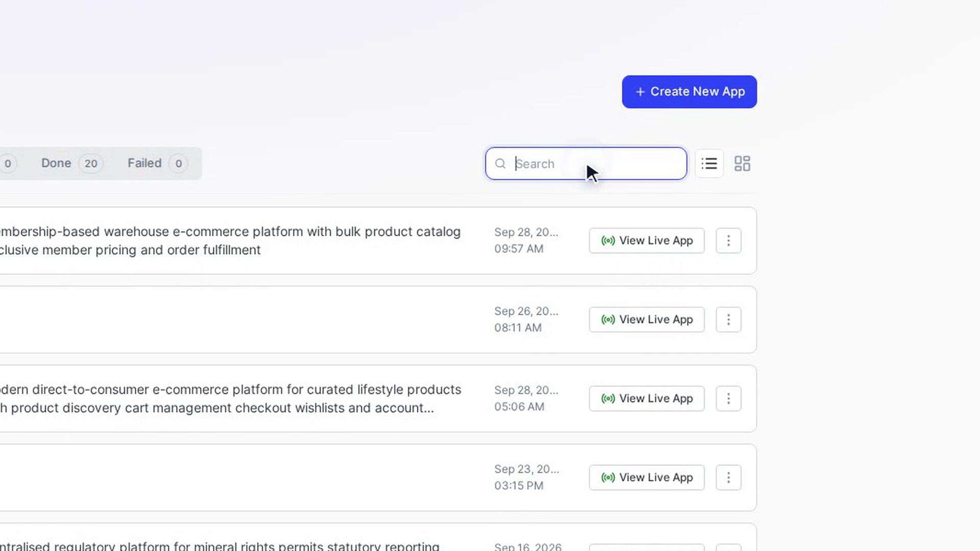Click the magnifier icon in Search

pyautogui.click(x=500, y=164)
